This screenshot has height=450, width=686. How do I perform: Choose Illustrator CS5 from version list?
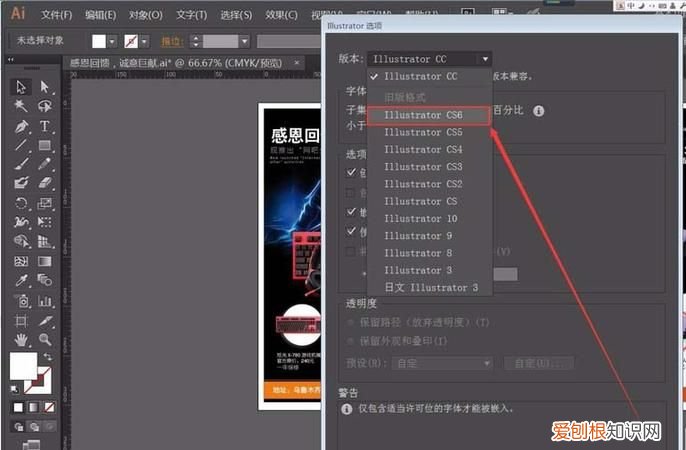(x=430, y=132)
